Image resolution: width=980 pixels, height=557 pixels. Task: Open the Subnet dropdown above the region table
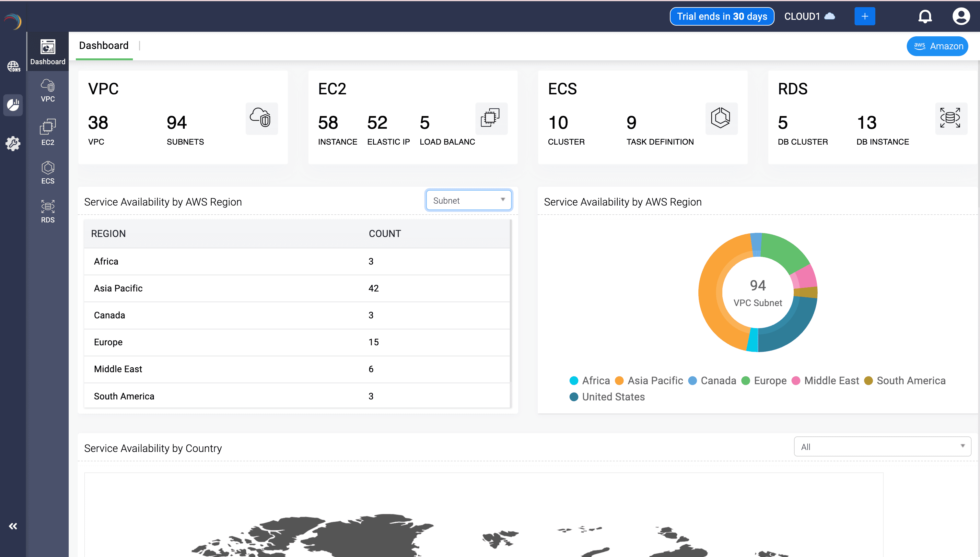[x=468, y=200]
